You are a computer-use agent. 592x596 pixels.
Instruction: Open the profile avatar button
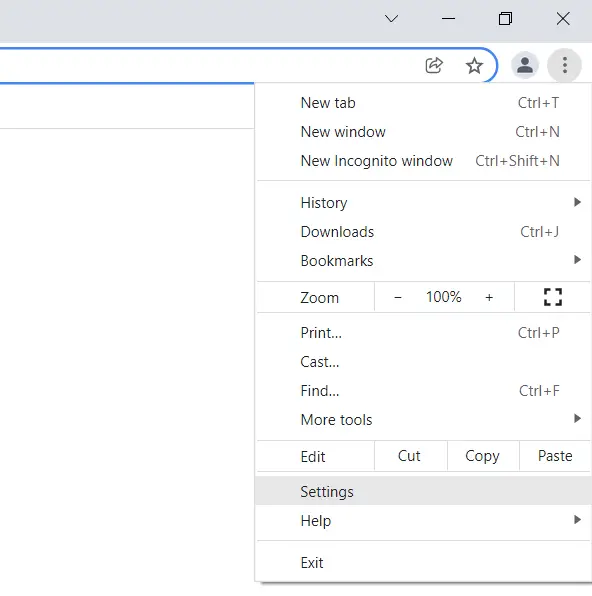(x=525, y=65)
